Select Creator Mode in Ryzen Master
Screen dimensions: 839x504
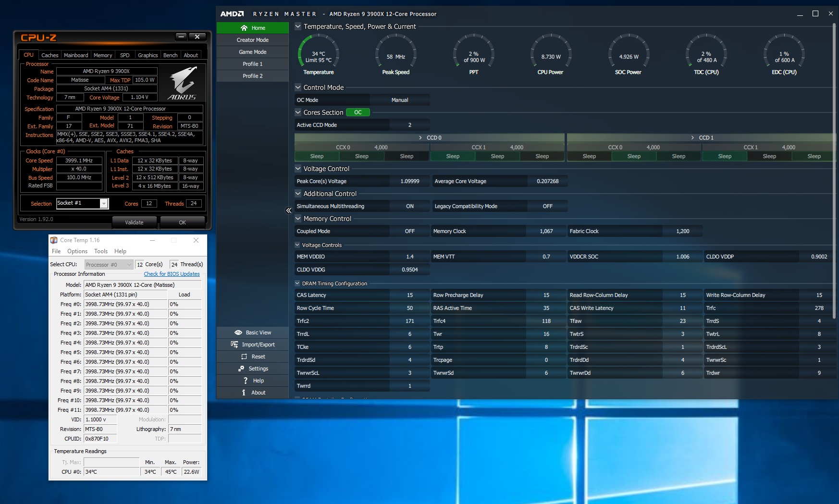click(253, 40)
